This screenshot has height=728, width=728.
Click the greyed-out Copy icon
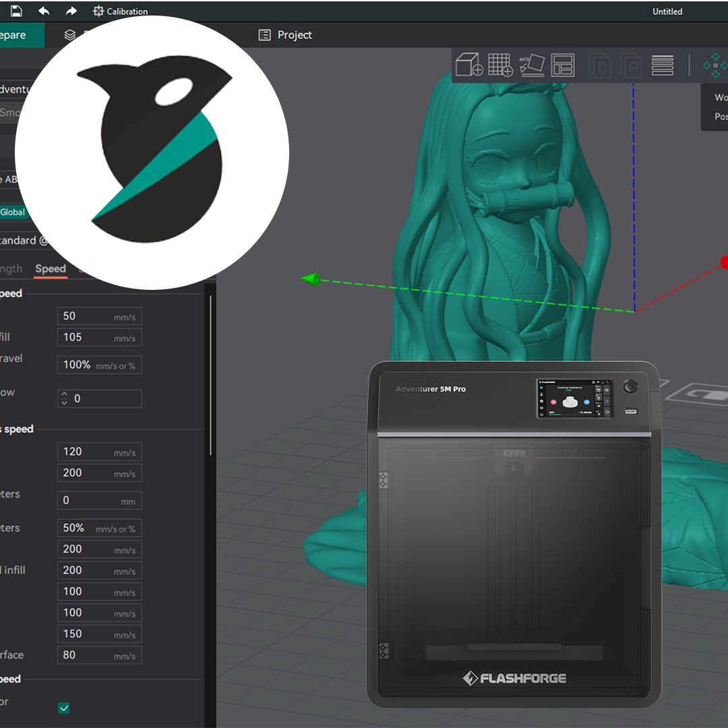[601, 65]
